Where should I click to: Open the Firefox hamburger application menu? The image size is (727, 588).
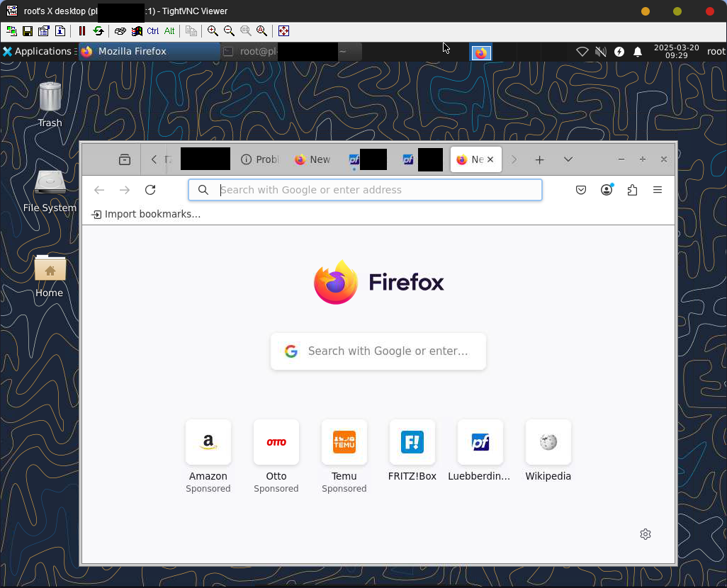coord(658,190)
